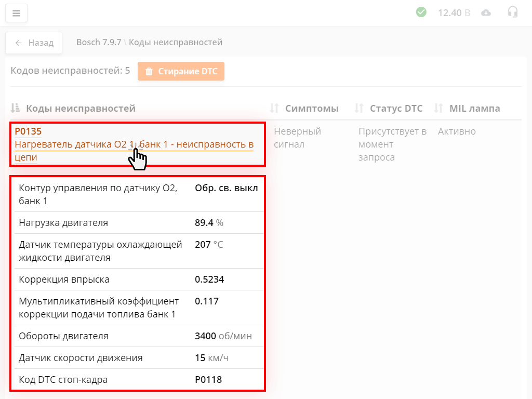Collapse the P0135 fault code details

coord(28,131)
